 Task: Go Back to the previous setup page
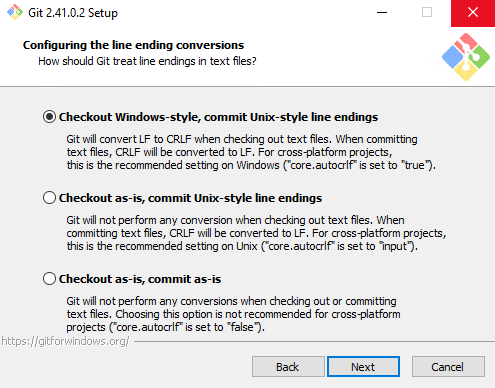288,367
